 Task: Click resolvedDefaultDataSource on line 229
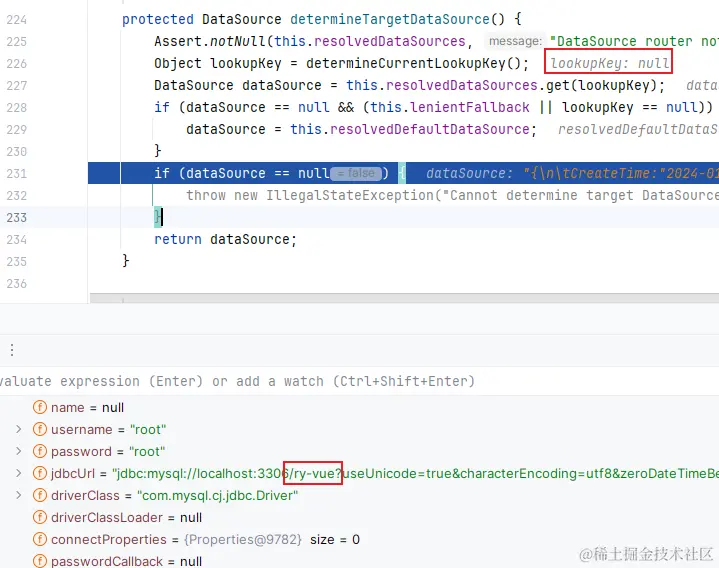point(430,129)
